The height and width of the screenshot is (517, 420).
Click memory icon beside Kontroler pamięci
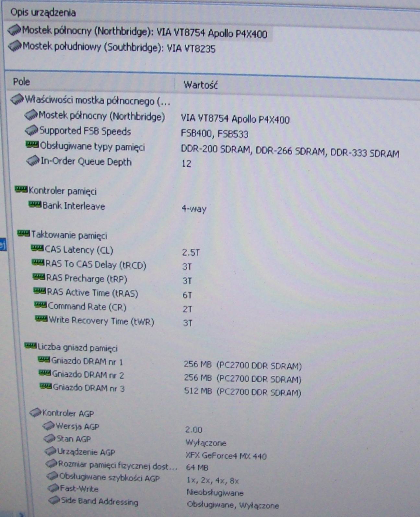pos(21,189)
